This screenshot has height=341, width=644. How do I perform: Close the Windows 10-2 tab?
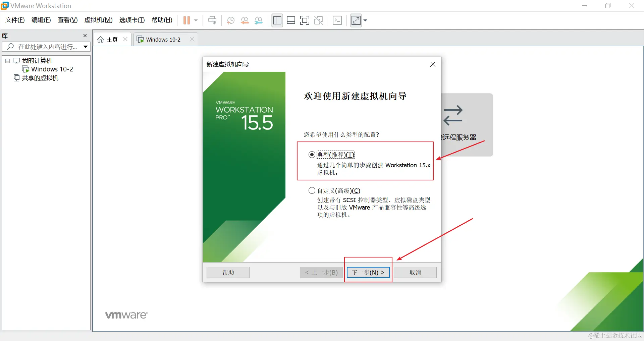tap(192, 39)
